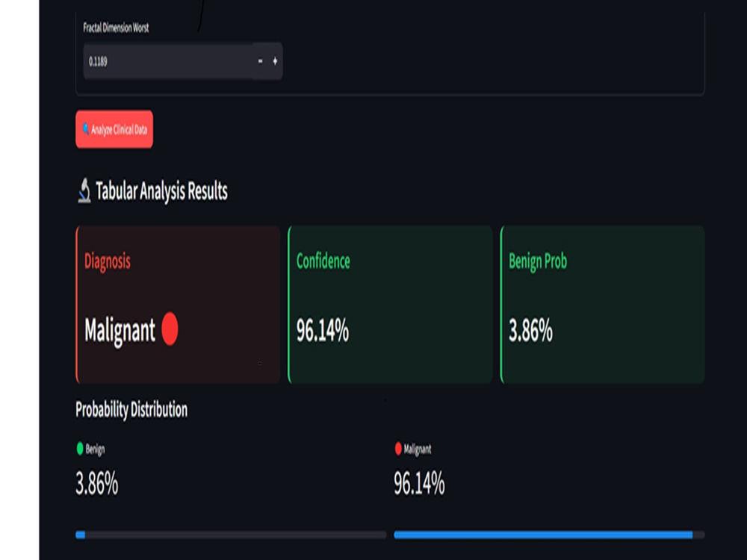The width and height of the screenshot is (747, 560).
Task: Select the 3.86% under Benign distribution
Action: coord(97,483)
